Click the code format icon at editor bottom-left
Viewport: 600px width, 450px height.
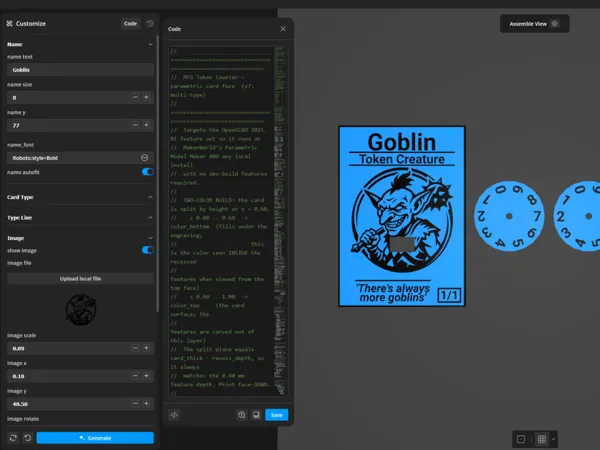(174, 415)
